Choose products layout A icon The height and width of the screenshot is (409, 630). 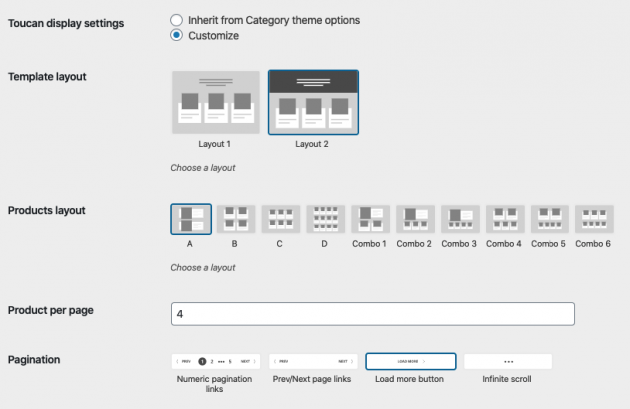coord(190,220)
